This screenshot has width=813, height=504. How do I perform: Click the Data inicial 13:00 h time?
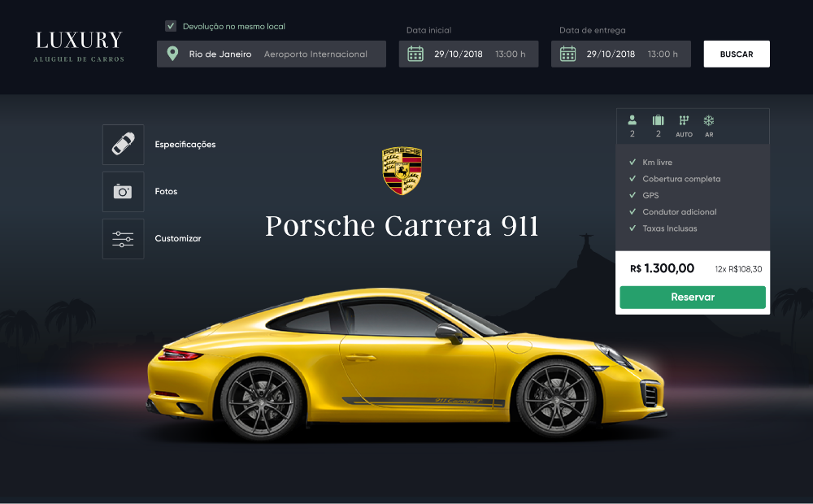click(511, 54)
